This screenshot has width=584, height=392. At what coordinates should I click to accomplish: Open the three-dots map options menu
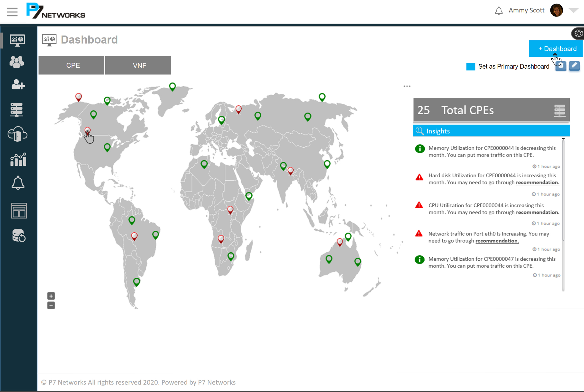click(x=407, y=86)
